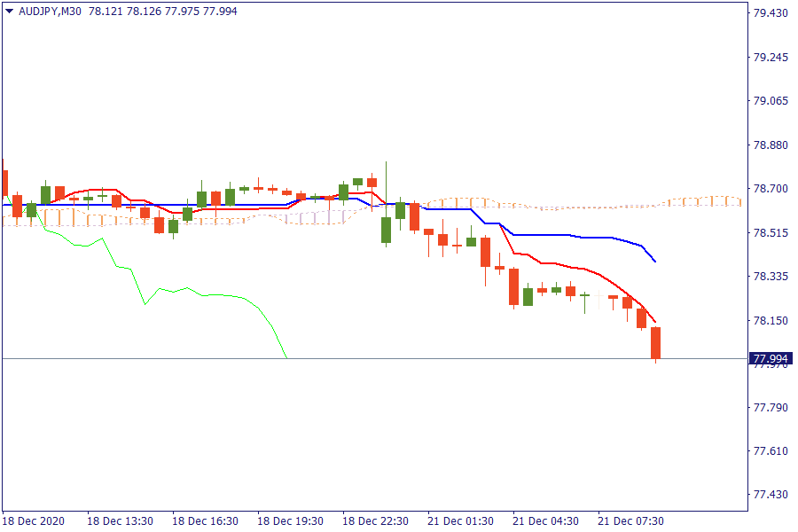Click the AUDJPY,M30 chart title text
798x532 pixels.
pyautogui.click(x=51, y=12)
